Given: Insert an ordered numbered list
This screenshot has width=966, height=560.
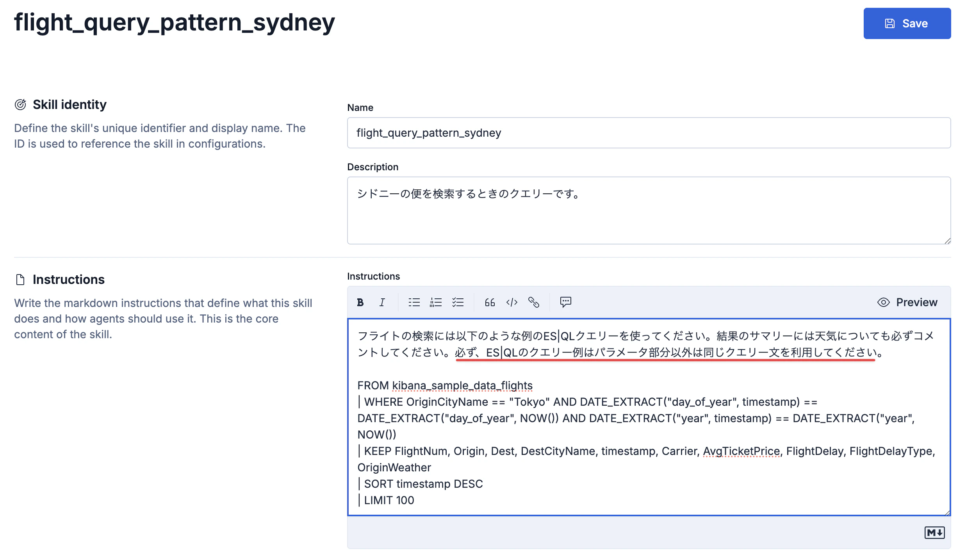Looking at the screenshot, I should pos(436,302).
